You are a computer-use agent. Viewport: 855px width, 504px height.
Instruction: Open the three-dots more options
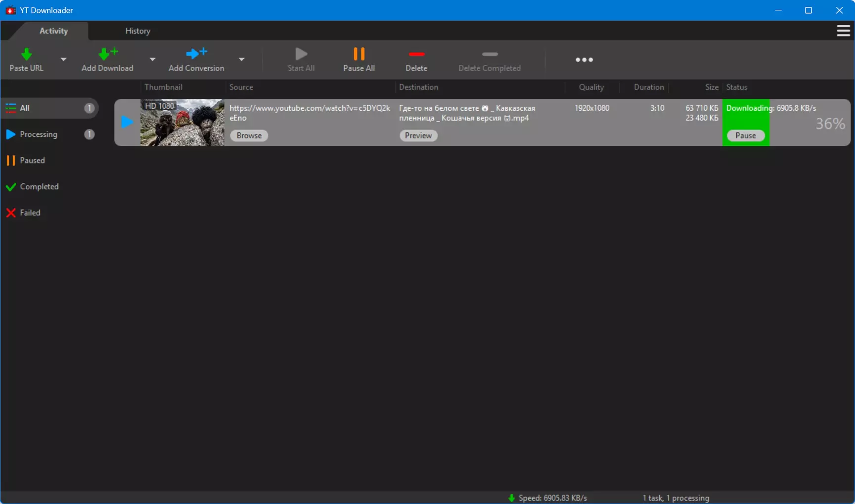click(584, 60)
